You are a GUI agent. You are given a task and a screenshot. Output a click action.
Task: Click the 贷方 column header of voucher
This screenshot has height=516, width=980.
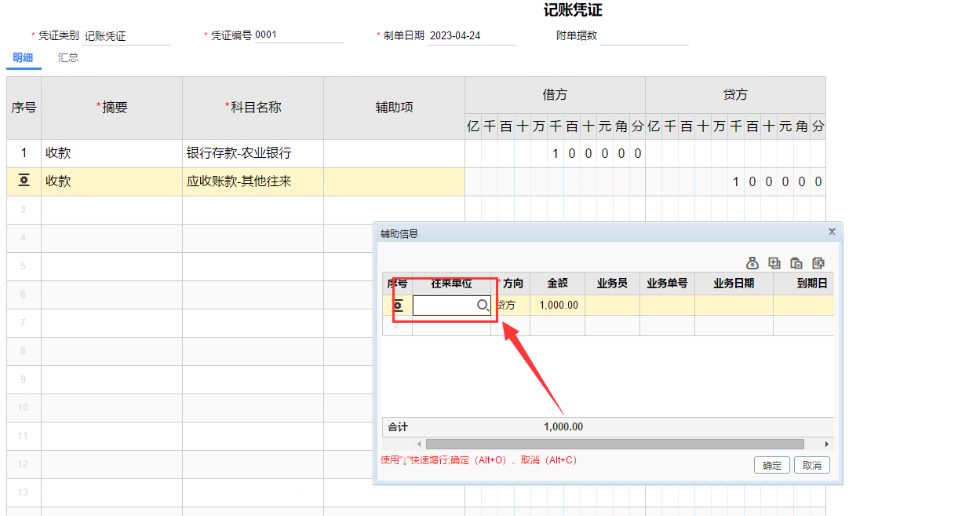tap(735, 95)
